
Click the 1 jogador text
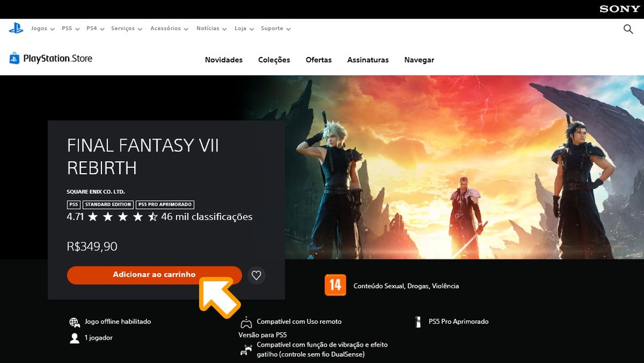tap(99, 337)
